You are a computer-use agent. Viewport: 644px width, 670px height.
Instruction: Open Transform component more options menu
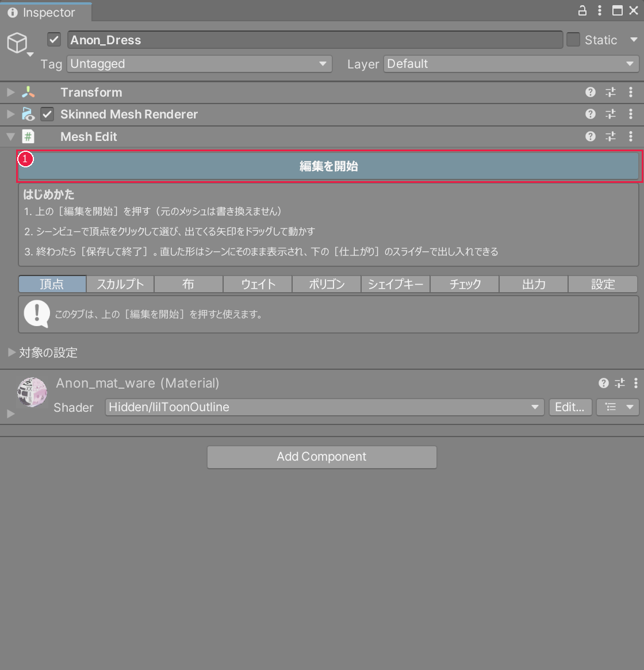point(631,92)
